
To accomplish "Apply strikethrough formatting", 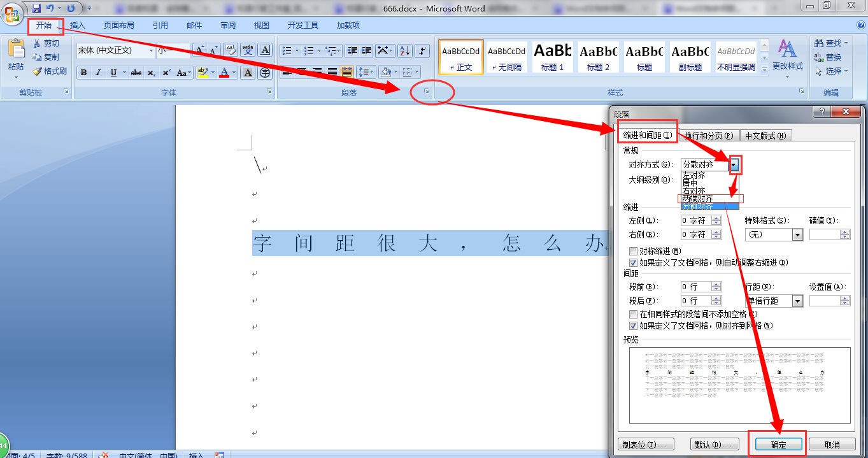I will point(136,73).
